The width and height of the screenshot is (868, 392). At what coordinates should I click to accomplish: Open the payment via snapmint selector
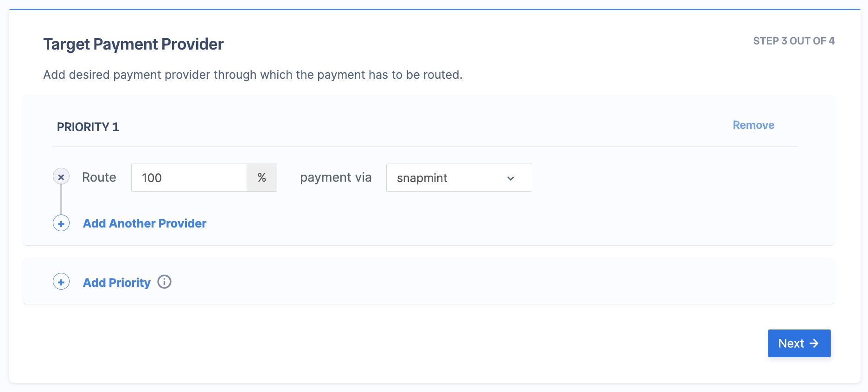click(459, 177)
